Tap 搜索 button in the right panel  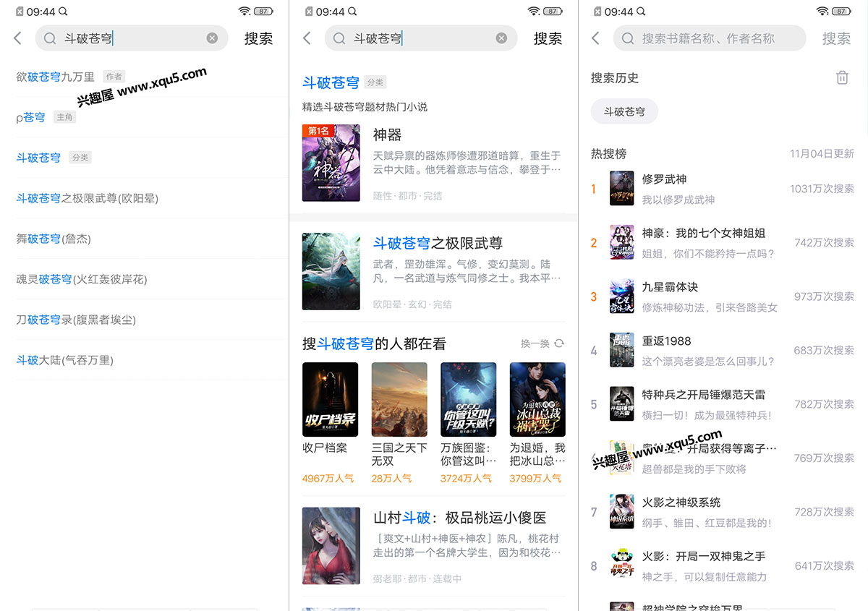(x=836, y=38)
